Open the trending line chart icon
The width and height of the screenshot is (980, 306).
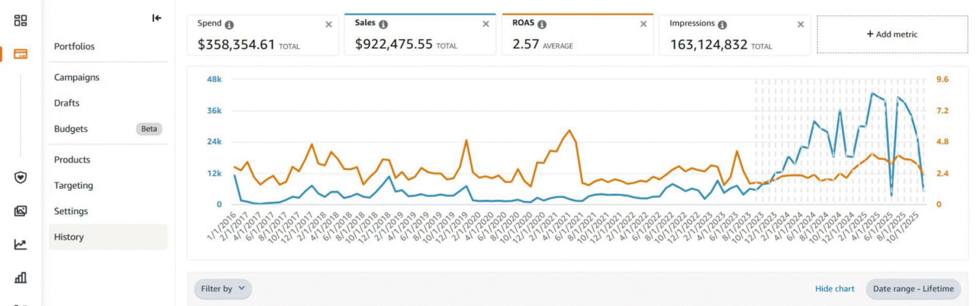[20, 244]
